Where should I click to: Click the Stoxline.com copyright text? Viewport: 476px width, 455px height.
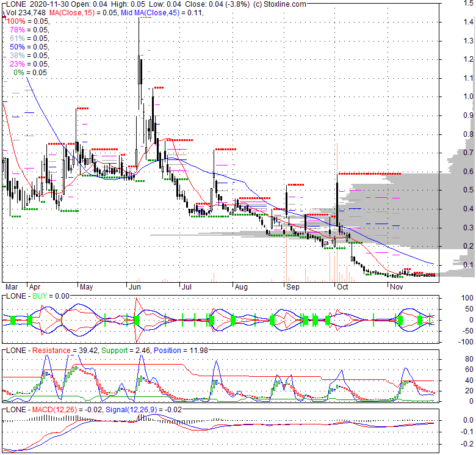coord(279,4)
